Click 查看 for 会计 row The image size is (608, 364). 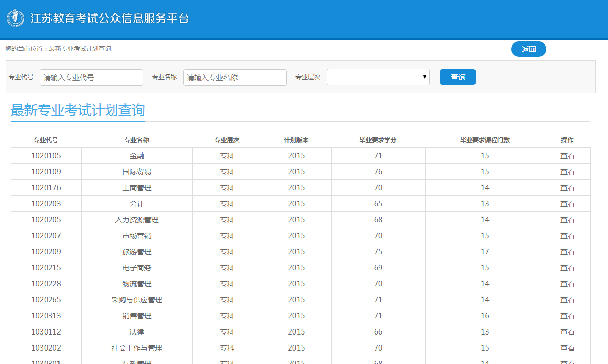[567, 204]
